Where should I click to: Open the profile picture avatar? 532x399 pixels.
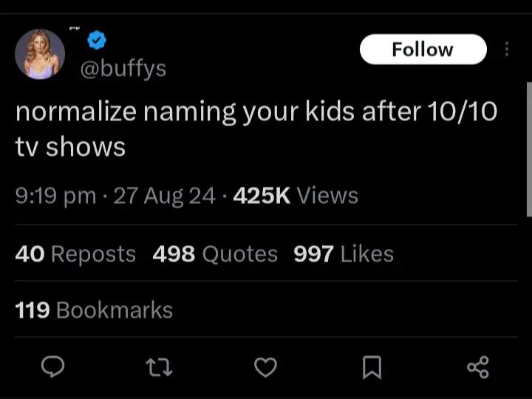[40, 54]
